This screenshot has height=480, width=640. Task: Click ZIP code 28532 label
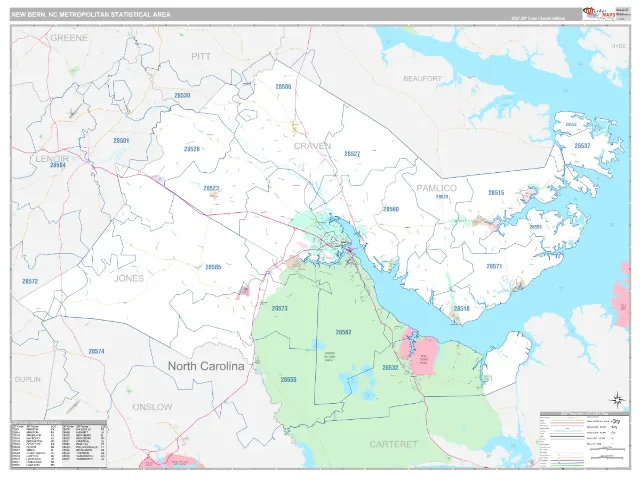(x=390, y=368)
